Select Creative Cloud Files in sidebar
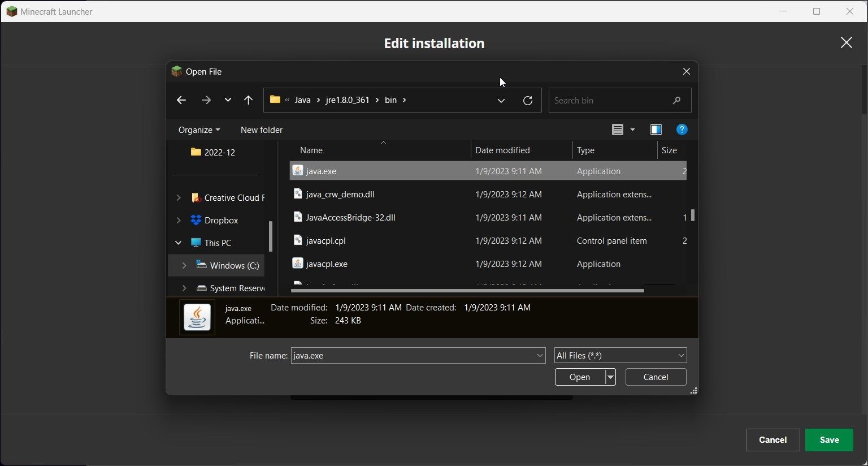 coord(227,197)
